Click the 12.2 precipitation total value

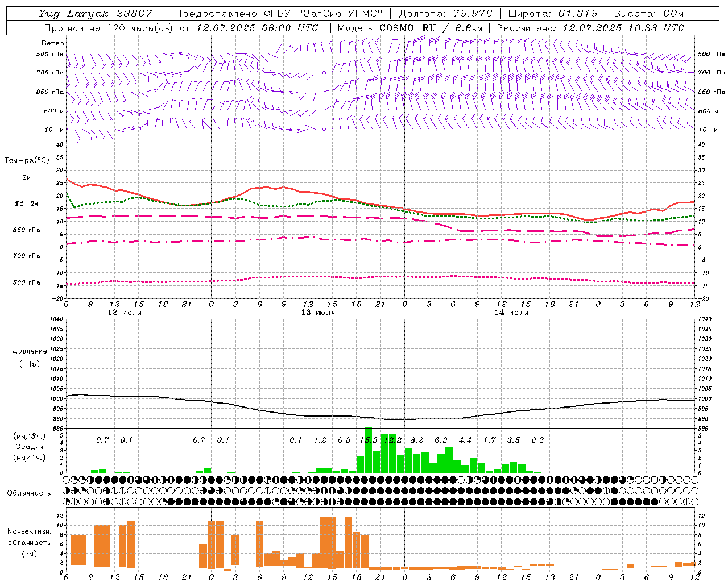pyautogui.click(x=392, y=440)
